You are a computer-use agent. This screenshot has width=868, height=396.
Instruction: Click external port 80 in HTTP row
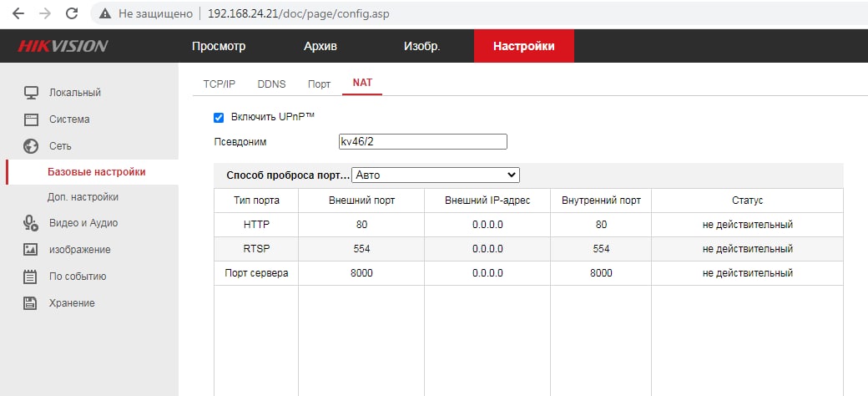tap(361, 225)
